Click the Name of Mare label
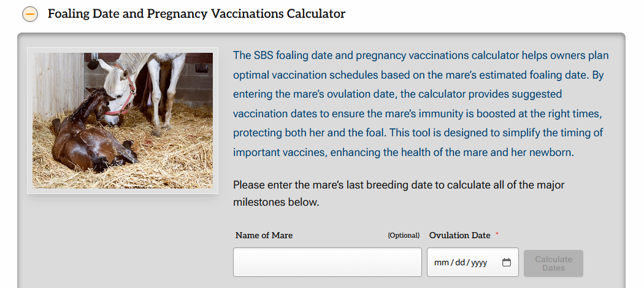Viewport: 644px width, 288px height. click(x=264, y=235)
